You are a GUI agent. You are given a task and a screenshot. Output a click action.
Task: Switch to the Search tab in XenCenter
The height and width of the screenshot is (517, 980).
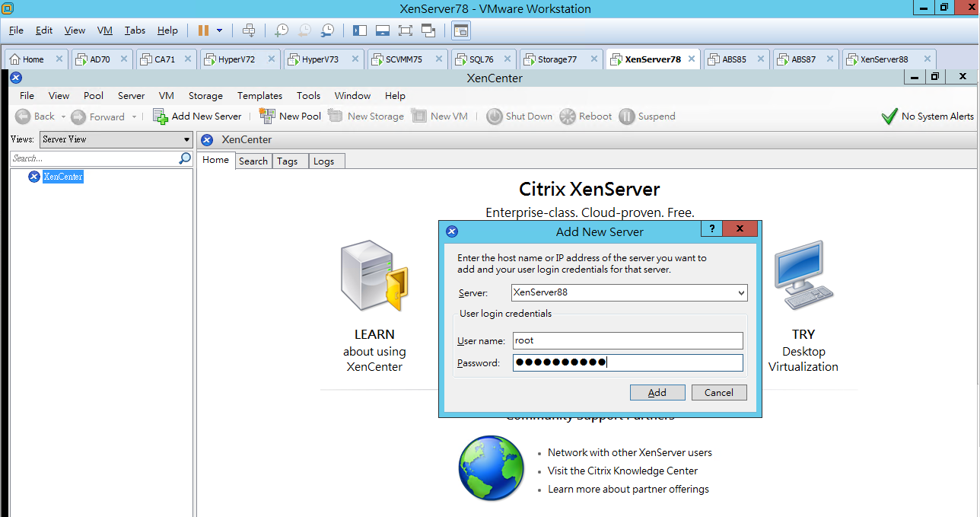coord(253,161)
